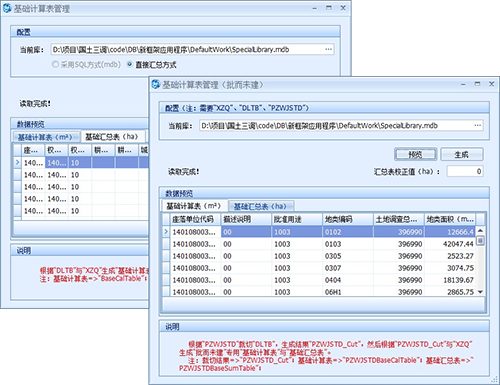
Task: Select cell 0305 in 地类编码 column
Action: (348, 256)
